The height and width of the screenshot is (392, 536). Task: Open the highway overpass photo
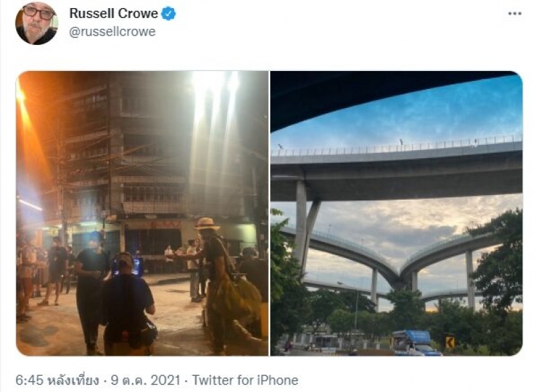(x=396, y=213)
